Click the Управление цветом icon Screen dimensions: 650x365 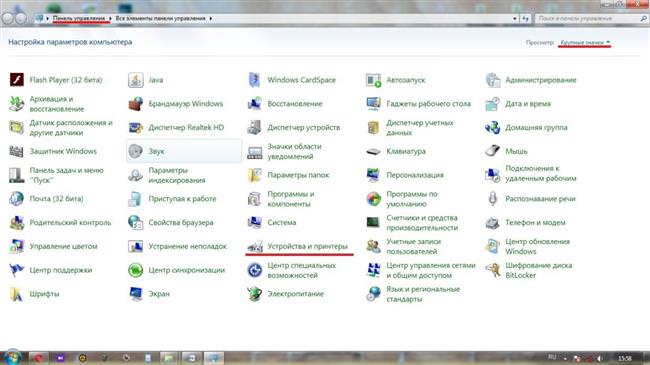click(x=17, y=246)
